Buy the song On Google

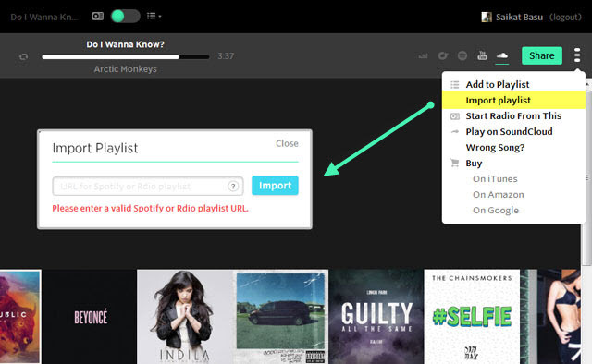[496, 211]
